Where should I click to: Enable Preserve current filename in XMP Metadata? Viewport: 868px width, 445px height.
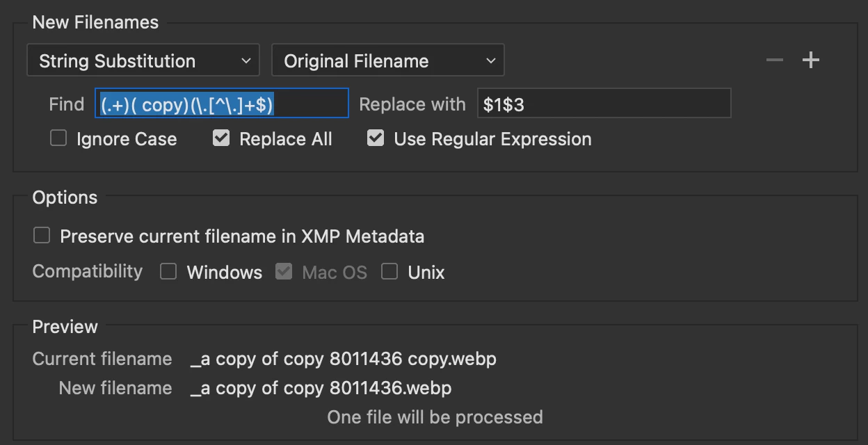(42, 236)
